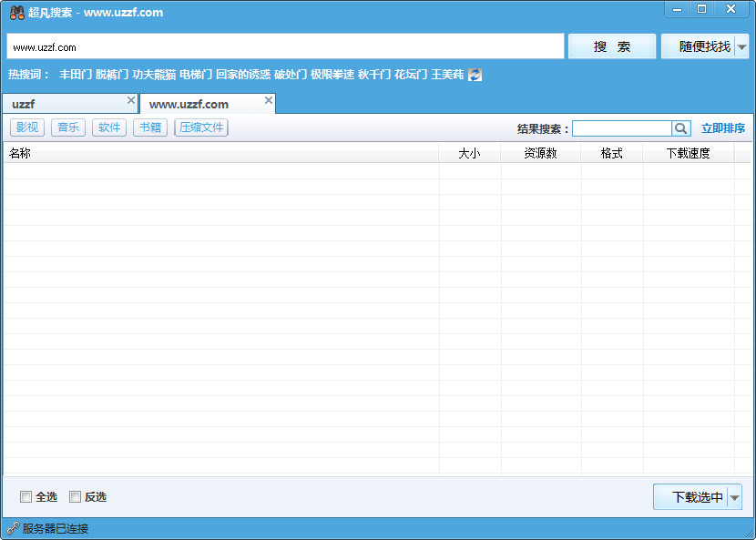Focus the main search input field
This screenshot has width=756, height=540.
pos(285,46)
